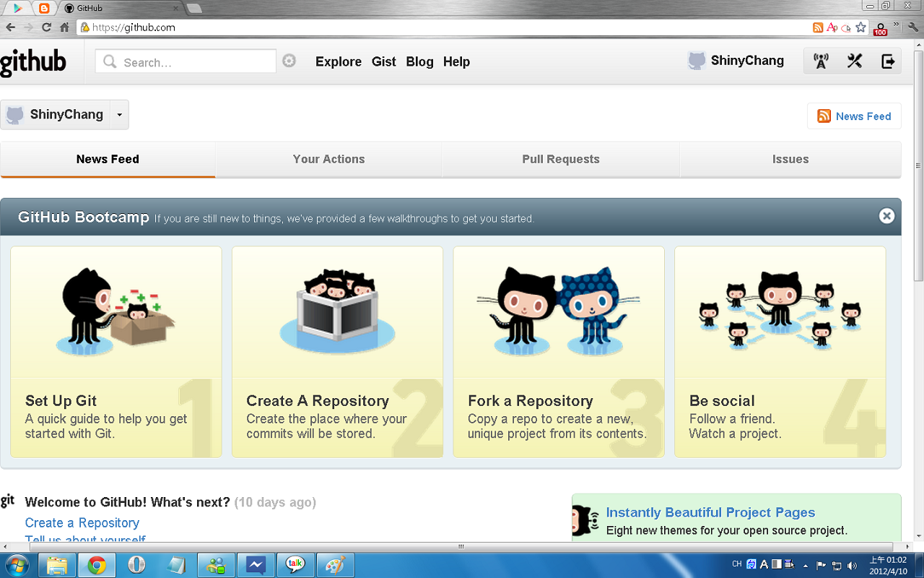Open File Explorer from the taskbar
The height and width of the screenshot is (578, 924).
57,565
